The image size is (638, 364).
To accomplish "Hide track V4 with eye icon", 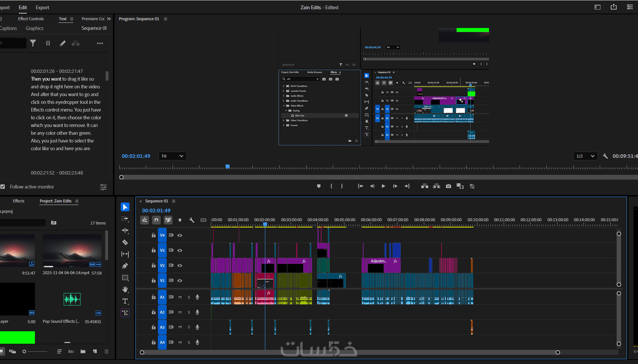I will coord(180,235).
